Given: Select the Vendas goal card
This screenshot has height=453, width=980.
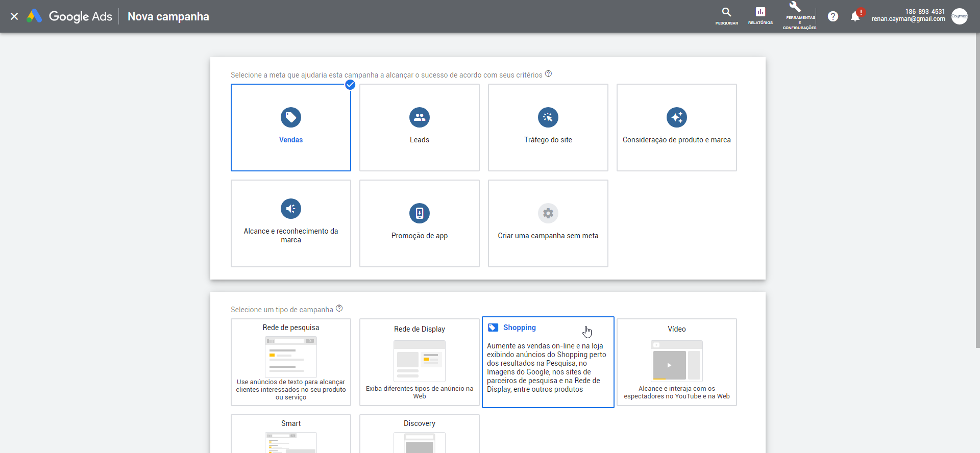Looking at the screenshot, I should click(x=291, y=128).
